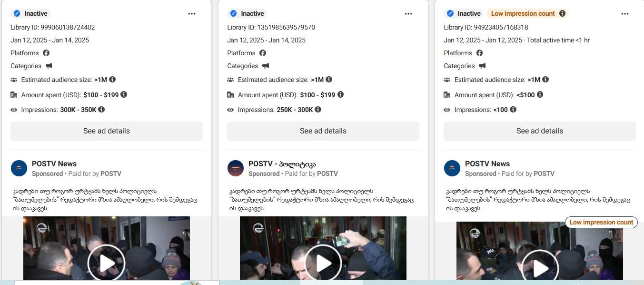Click info icon next to Impressions <100

pyautogui.click(x=513, y=110)
